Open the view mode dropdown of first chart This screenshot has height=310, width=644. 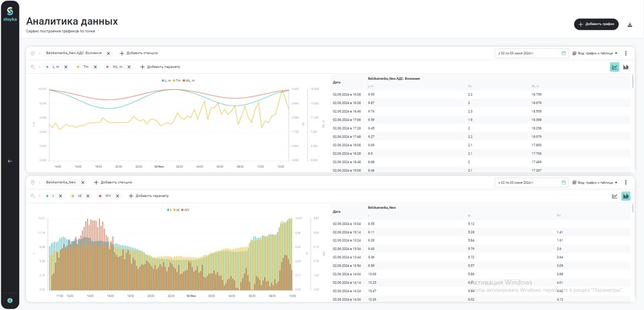[x=595, y=54]
